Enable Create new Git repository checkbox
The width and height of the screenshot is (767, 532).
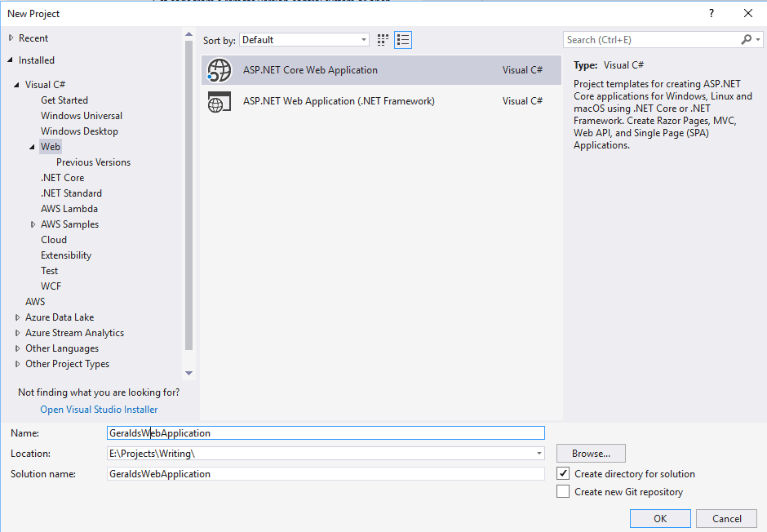(x=563, y=491)
